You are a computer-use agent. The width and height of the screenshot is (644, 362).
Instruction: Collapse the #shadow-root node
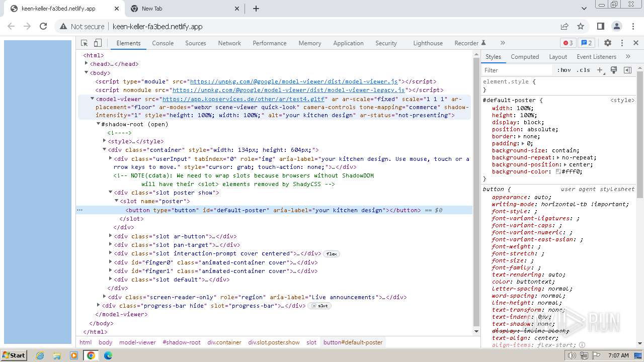coord(99,124)
